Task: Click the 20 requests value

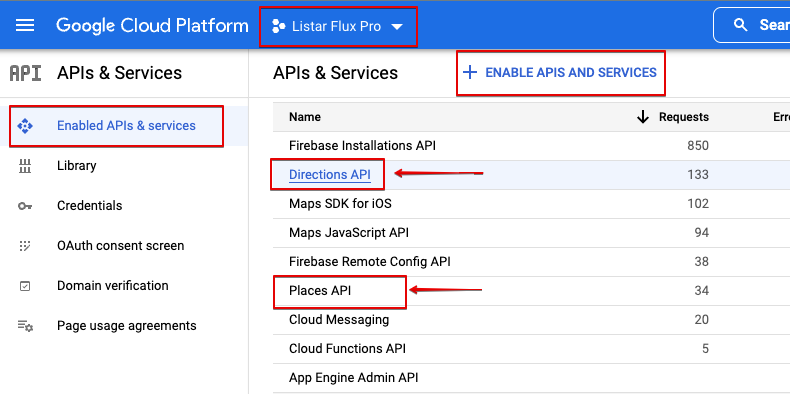Action: pos(701,319)
